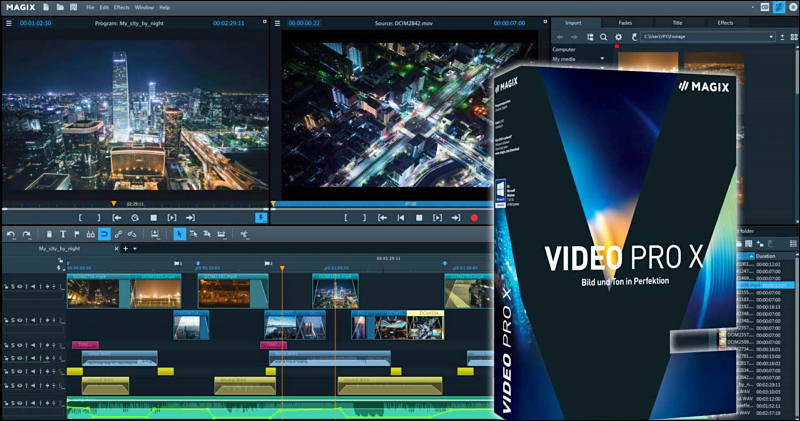The width and height of the screenshot is (800, 421).
Task: Switch to the Import tab
Action: click(x=573, y=23)
